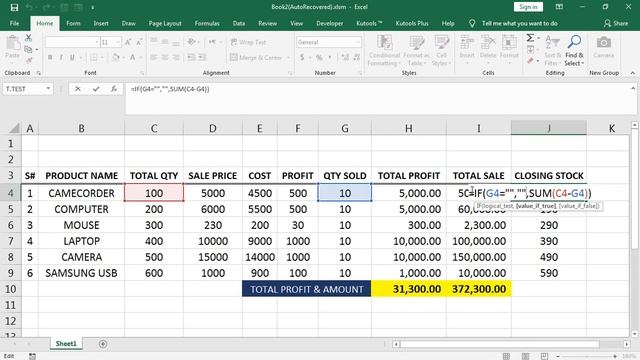Click the Copy icon in Clipboard group
The image size is (640, 360).
[x=28, y=49]
